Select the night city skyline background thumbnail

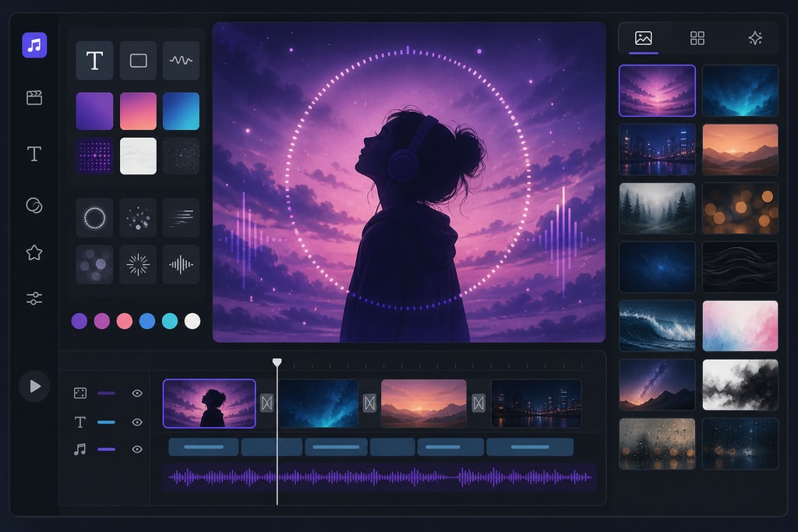pos(657,150)
